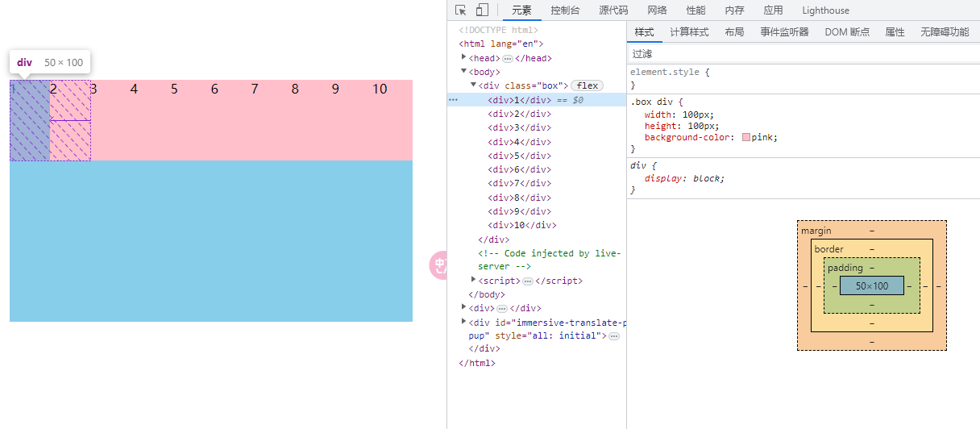Open the 事件监听器 tab

point(784,32)
